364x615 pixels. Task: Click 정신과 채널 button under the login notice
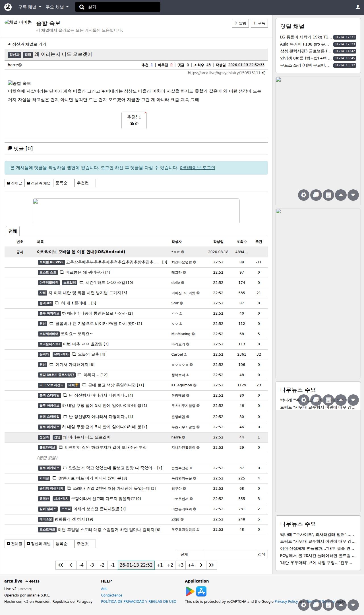tap(39, 183)
